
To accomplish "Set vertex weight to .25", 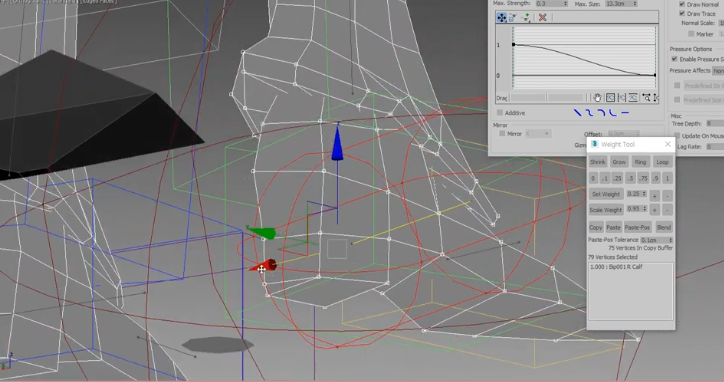I will [x=617, y=178].
